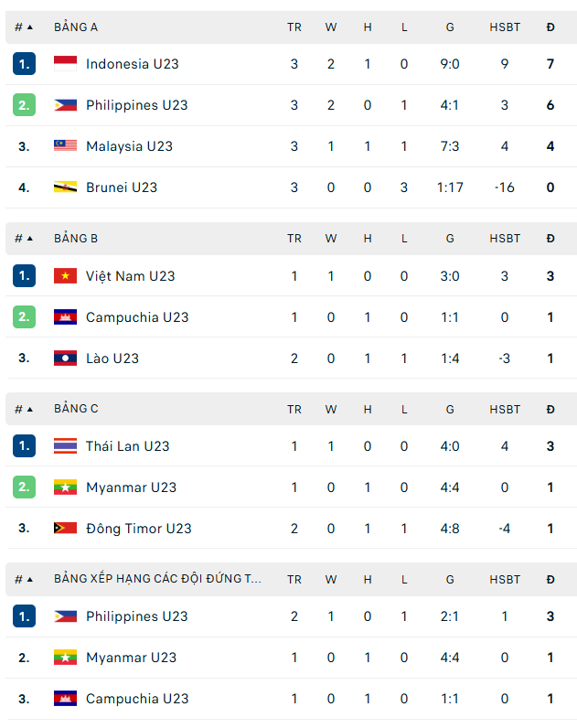
Task: Click the Malaysia flag icon
Action: (65, 146)
